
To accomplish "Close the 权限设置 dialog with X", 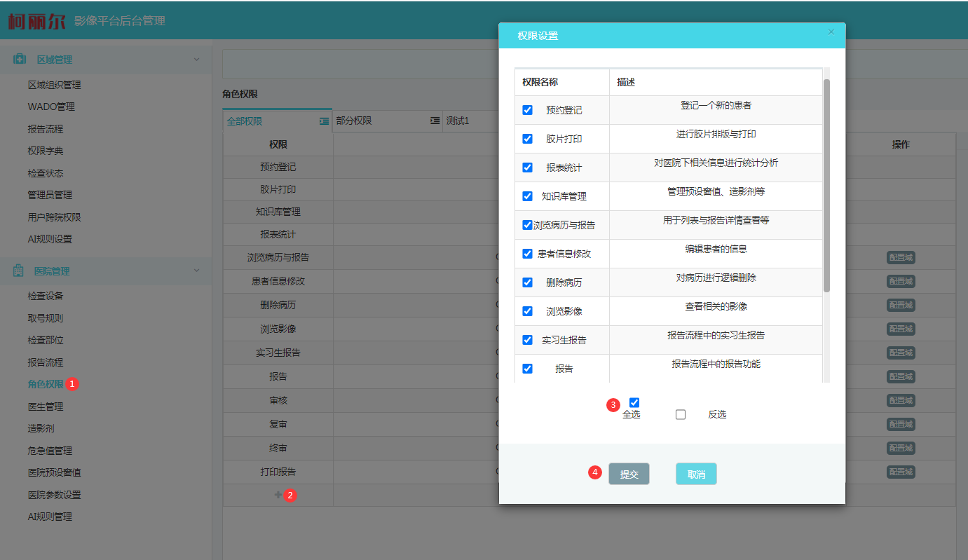I will coord(831,32).
